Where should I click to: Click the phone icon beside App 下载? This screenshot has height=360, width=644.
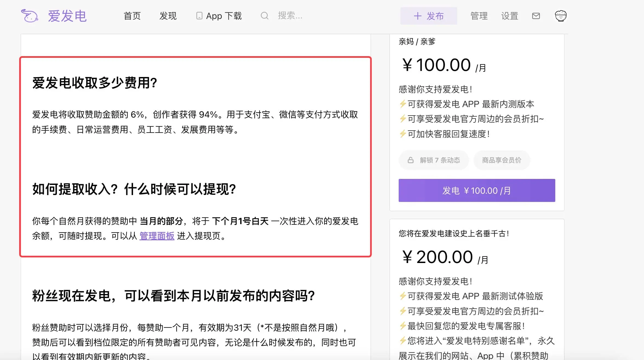(x=199, y=16)
